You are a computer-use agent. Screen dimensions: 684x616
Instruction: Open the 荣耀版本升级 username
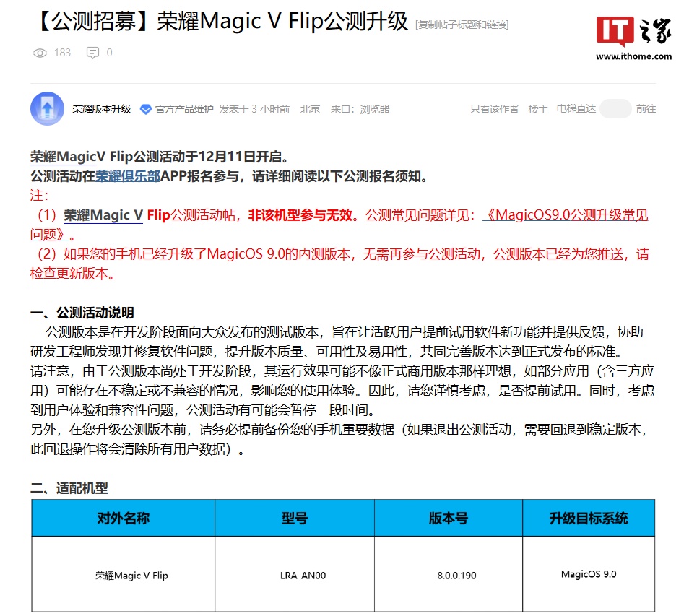click(102, 109)
